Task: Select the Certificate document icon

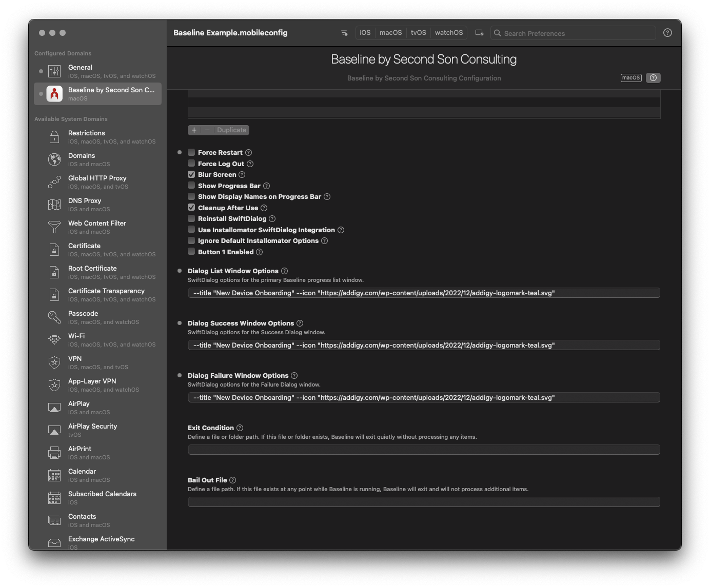Action: point(54,250)
